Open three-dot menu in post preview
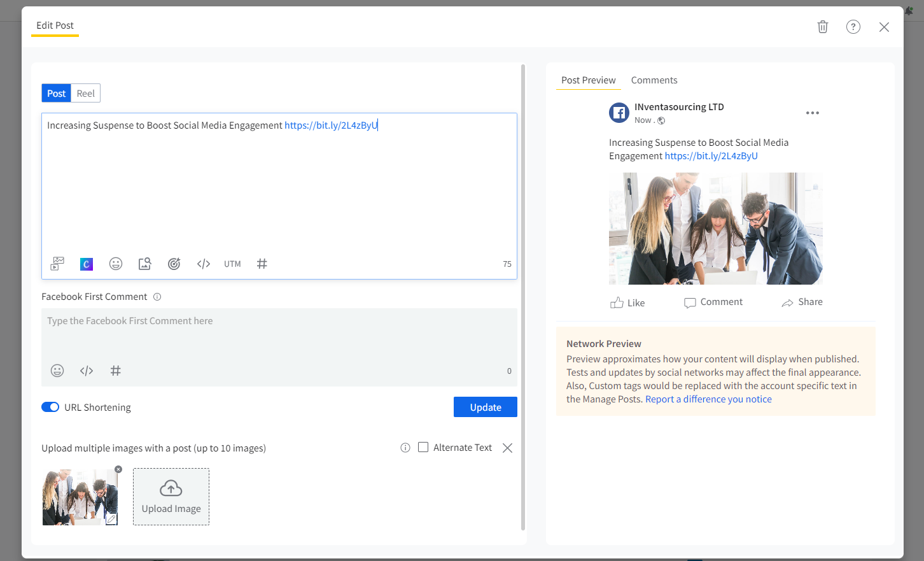The height and width of the screenshot is (561, 924). tap(813, 113)
